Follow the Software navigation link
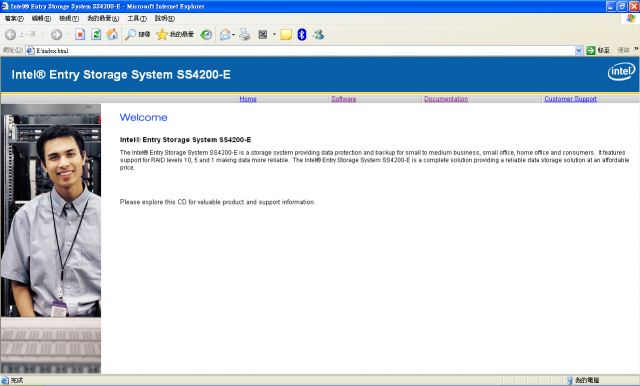 tap(344, 99)
